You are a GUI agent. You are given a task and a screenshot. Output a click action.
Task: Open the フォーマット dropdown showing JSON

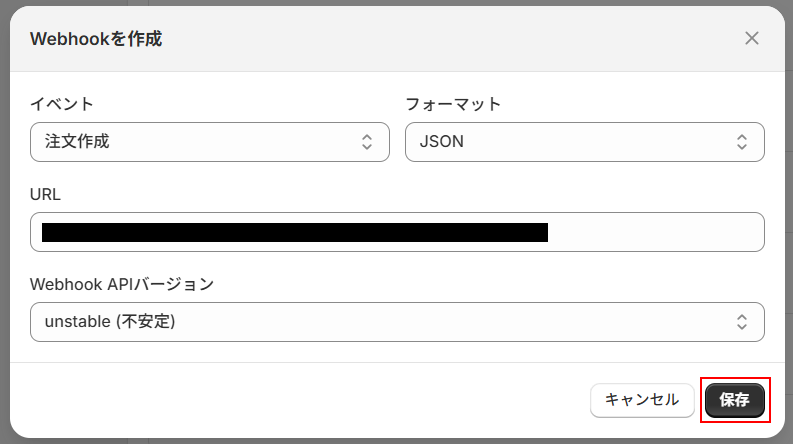click(584, 142)
